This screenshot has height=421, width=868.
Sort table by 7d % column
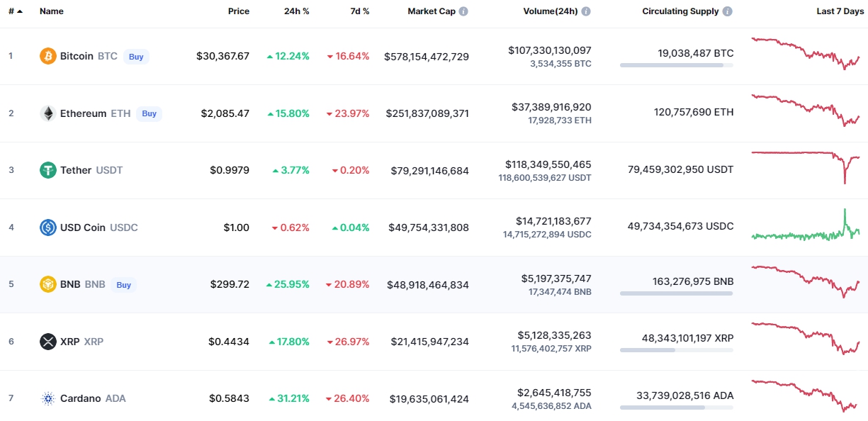[x=359, y=11]
